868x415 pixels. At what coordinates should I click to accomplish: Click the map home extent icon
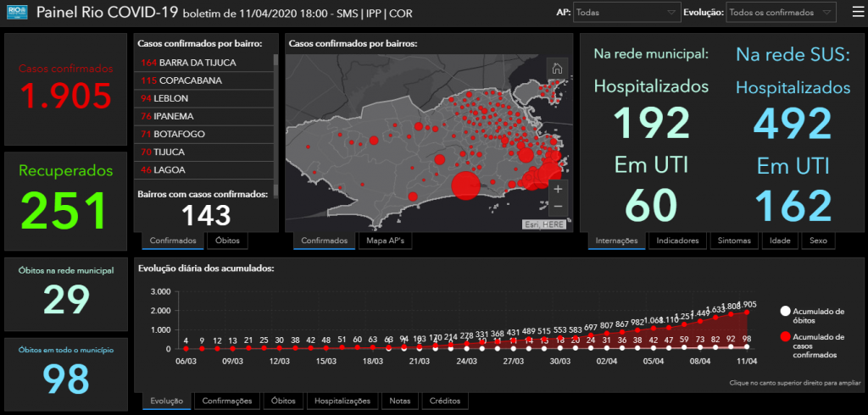[557, 69]
